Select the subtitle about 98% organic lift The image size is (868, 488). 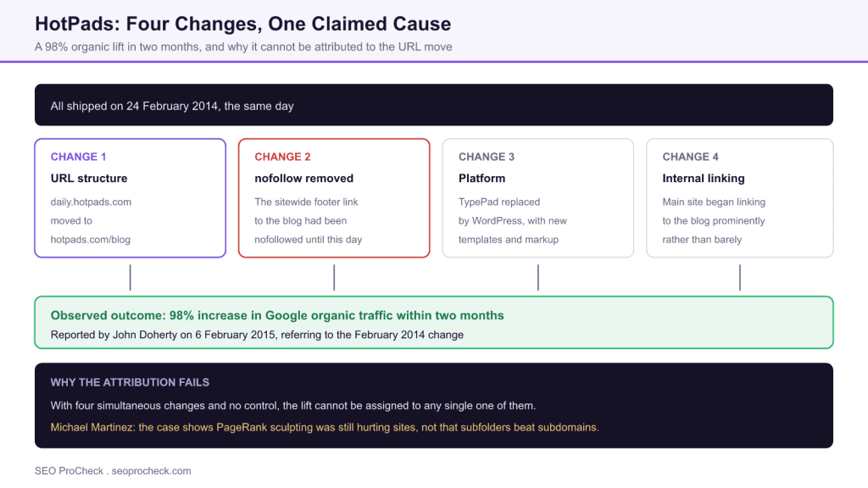243,47
